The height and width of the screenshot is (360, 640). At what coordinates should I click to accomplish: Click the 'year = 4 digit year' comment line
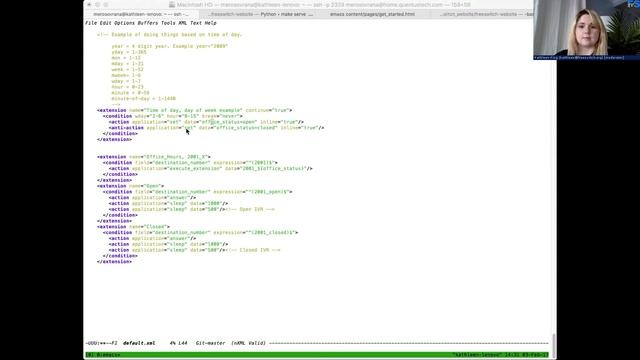(169, 46)
